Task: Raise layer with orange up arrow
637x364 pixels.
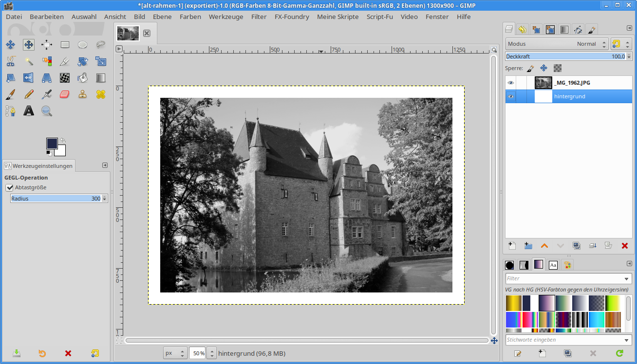Action: point(544,246)
